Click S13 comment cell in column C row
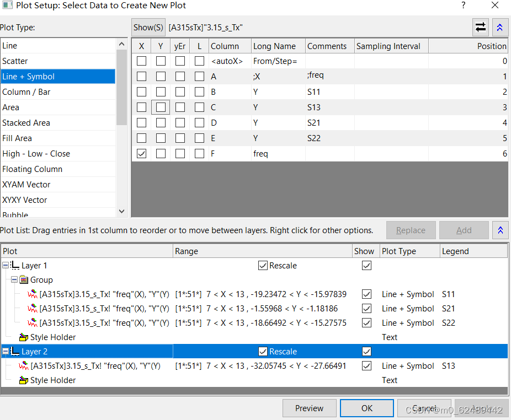This screenshot has width=511, height=420. pyautogui.click(x=329, y=107)
